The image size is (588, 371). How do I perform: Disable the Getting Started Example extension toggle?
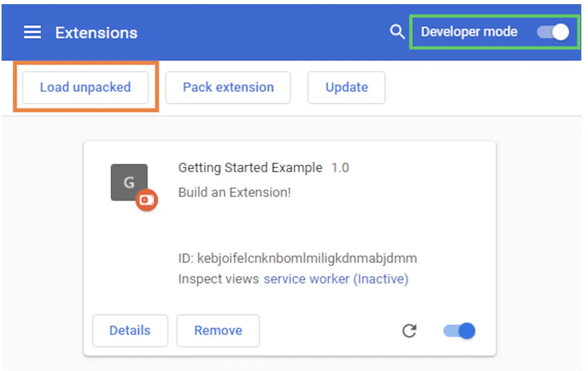[460, 331]
